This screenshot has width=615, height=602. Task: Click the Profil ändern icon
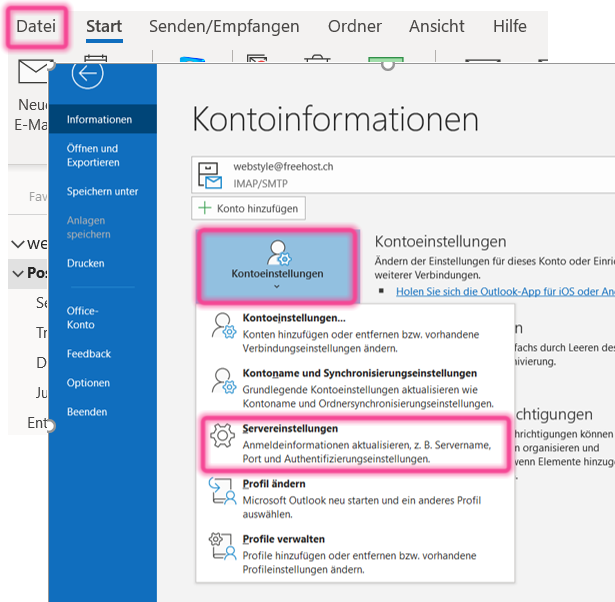pos(219,491)
